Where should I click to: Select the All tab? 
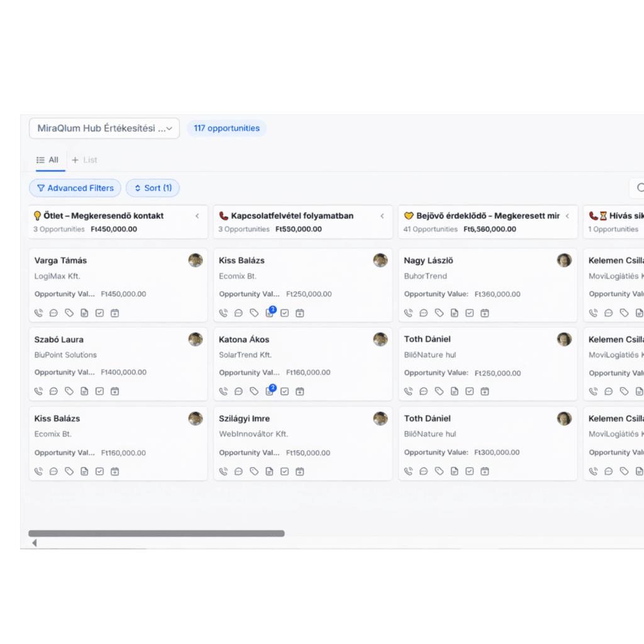pyautogui.click(x=48, y=160)
